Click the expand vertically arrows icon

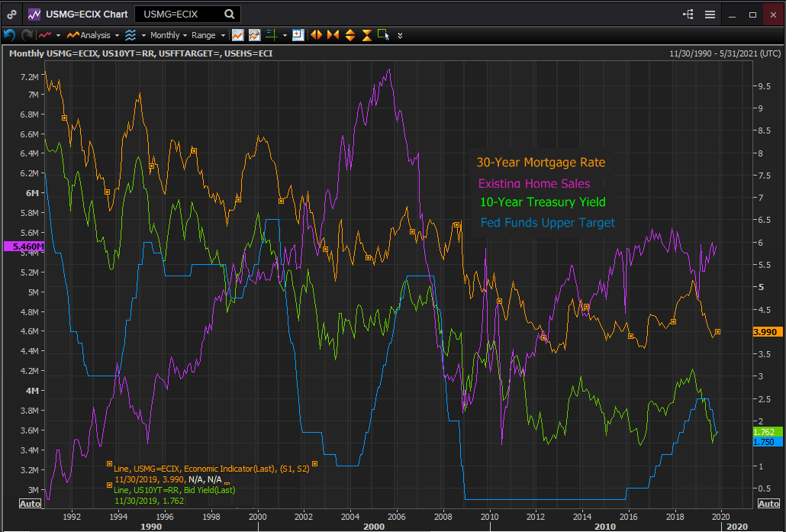(x=350, y=35)
